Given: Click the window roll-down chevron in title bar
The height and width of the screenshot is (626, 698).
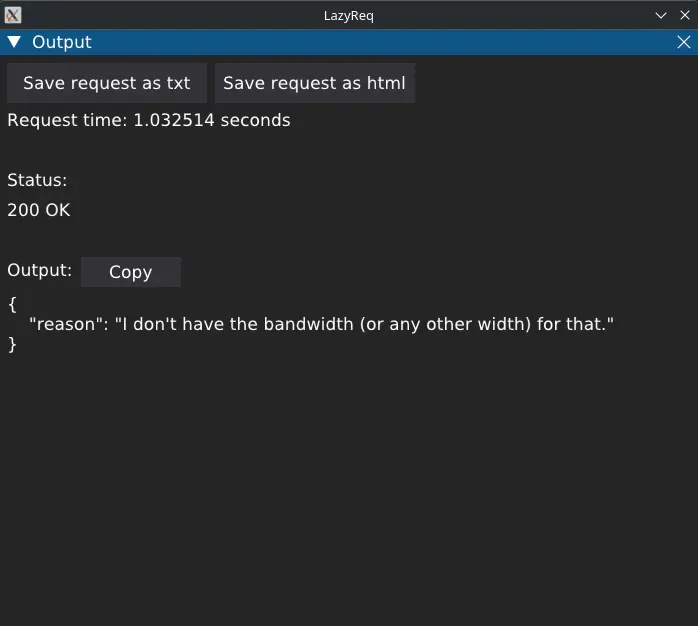Looking at the screenshot, I should (661, 16).
